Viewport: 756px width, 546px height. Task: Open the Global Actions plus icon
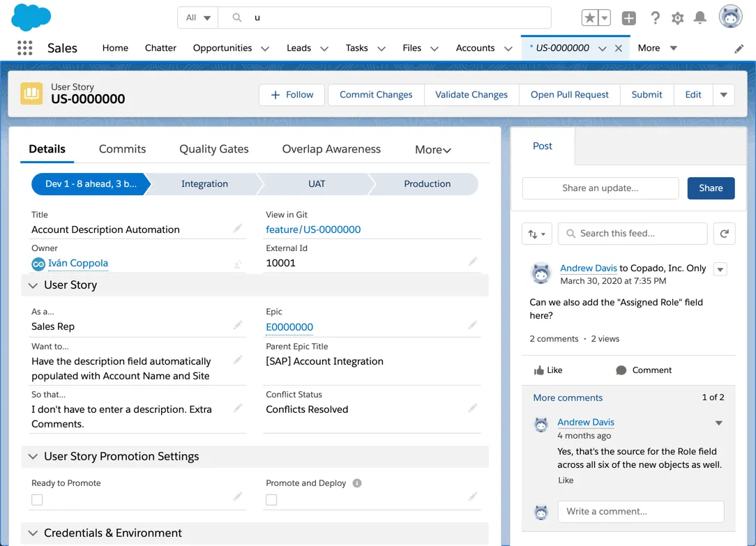(628, 18)
